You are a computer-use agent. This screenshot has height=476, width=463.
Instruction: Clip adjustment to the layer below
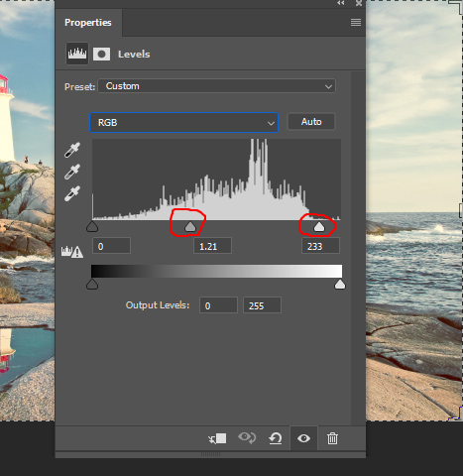point(217,438)
